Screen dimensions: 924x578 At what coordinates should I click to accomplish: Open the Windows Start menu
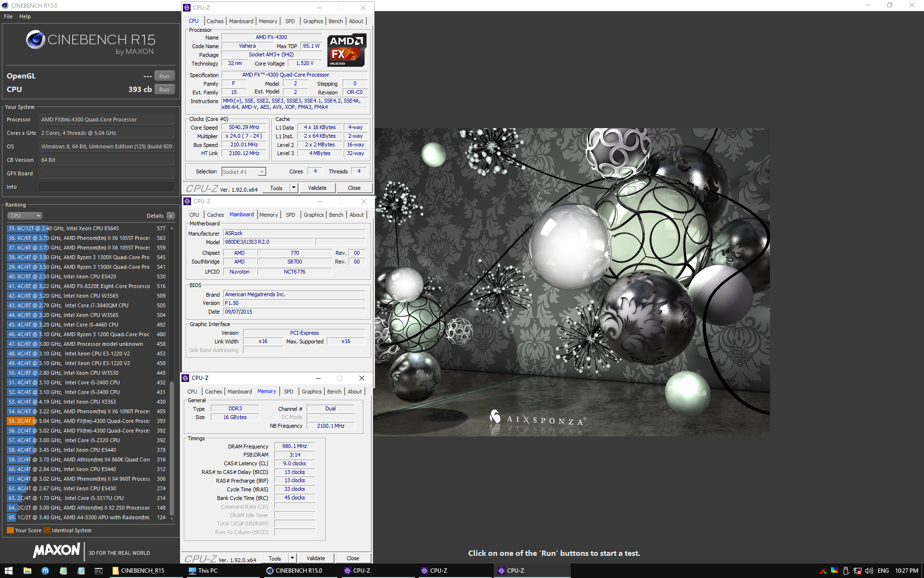click(9, 571)
